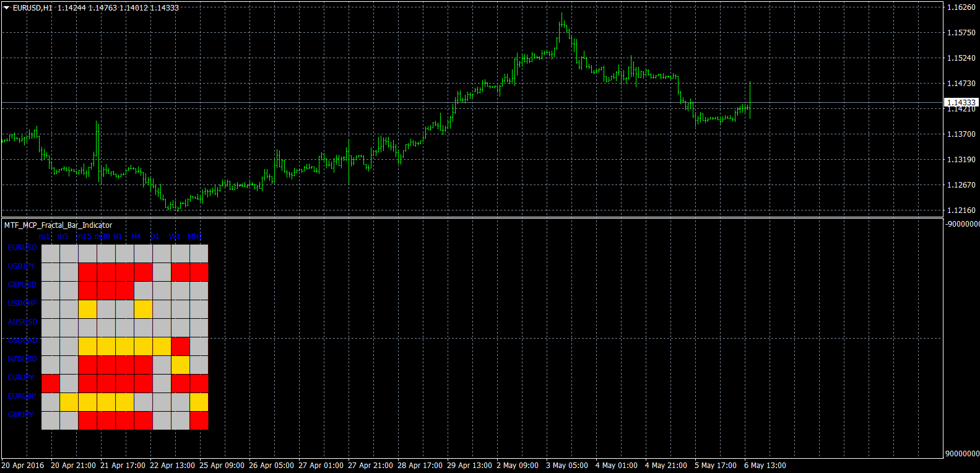Click the red USDJPY W1 cell
Viewport: 980px width, 473px height.
point(181,272)
